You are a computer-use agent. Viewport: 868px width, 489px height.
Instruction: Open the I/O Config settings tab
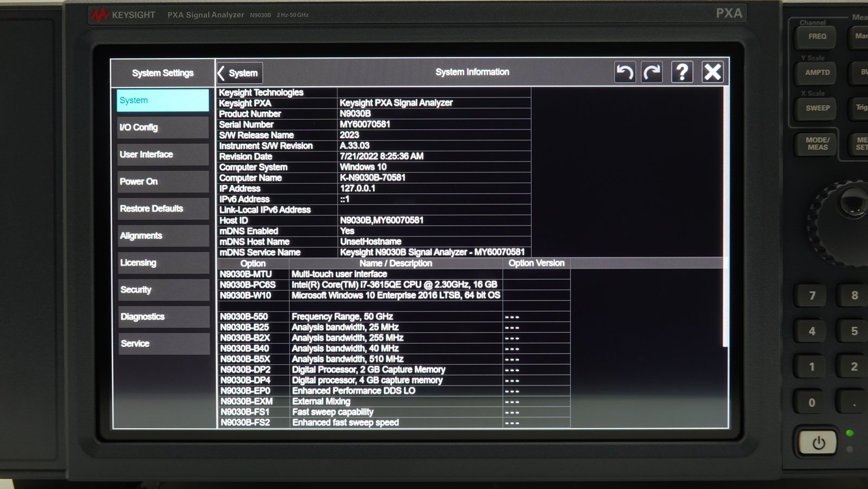(x=163, y=128)
